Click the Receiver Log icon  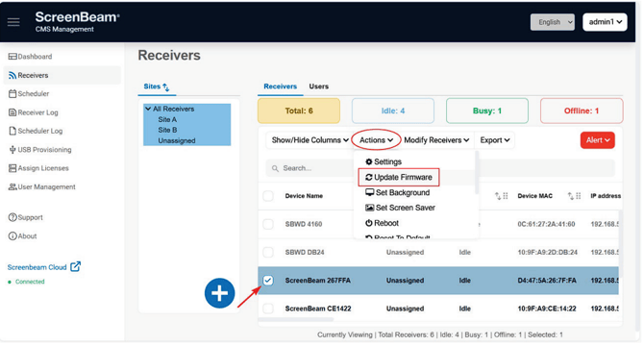[x=12, y=112]
